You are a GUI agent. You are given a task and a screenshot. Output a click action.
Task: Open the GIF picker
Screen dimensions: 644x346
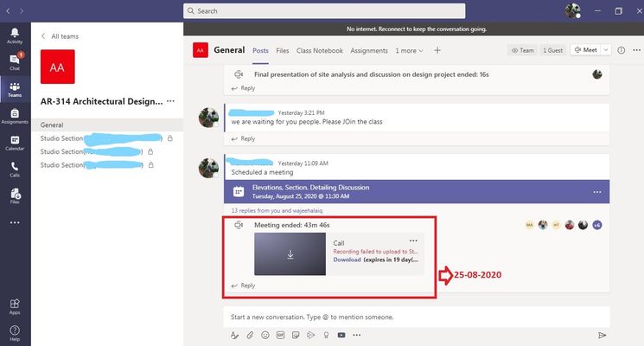tap(281, 335)
